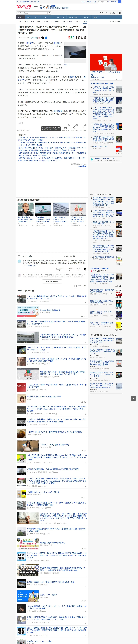Click the scroll-to-top arrow button
Image resolution: width=138 pixels, height=644 pixels.
pyautogui.click(x=133, y=398)
